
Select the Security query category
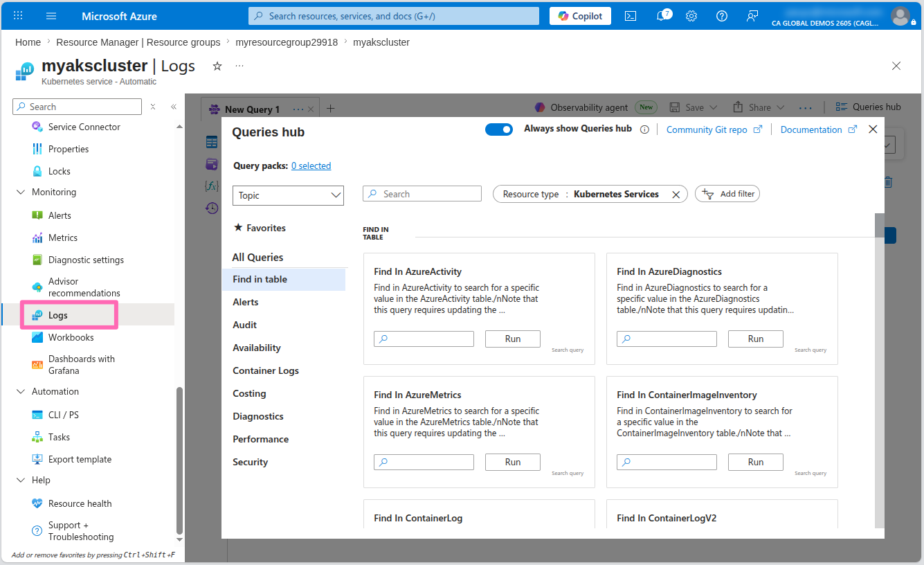pyautogui.click(x=251, y=462)
